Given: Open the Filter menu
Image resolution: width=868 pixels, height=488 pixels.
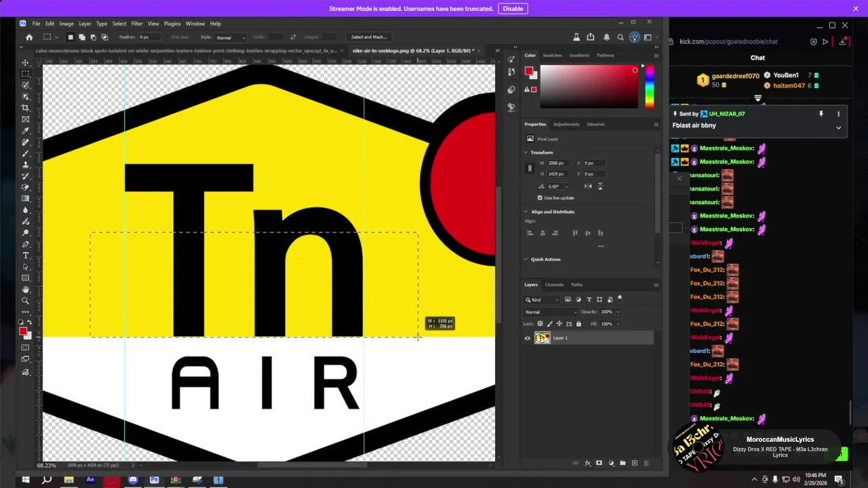Looking at the screenshot, I should click(x=137, y=24).
